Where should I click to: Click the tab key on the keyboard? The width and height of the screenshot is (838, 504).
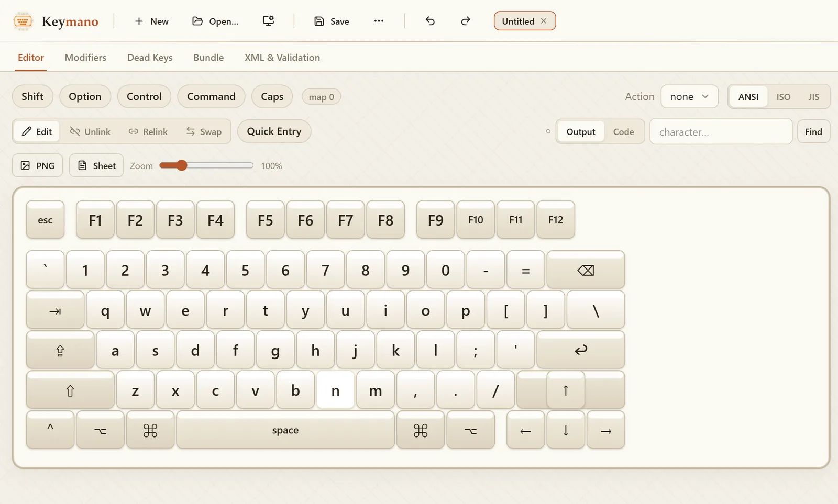coord(55,310)
